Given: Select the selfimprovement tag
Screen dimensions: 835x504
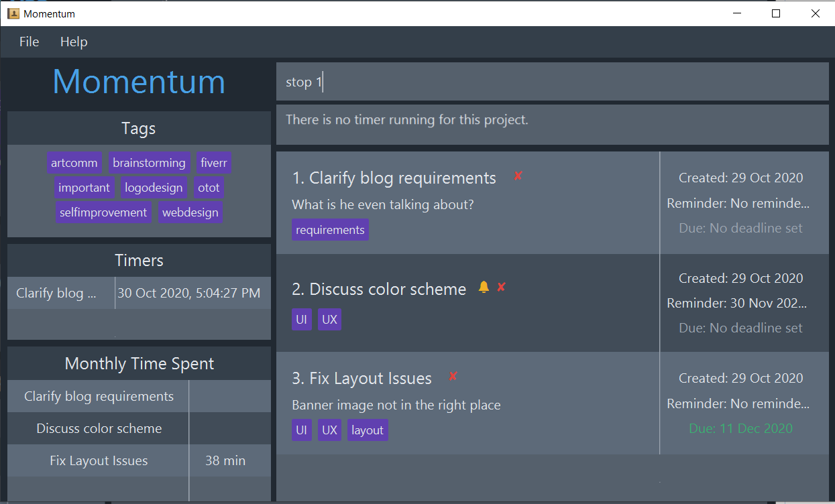Looking at the screenshot, I should [x=103, y=212].
